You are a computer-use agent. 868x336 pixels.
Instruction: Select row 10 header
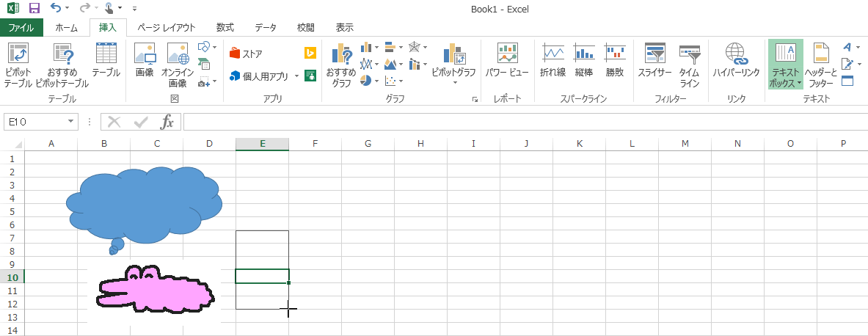point(12,277)
